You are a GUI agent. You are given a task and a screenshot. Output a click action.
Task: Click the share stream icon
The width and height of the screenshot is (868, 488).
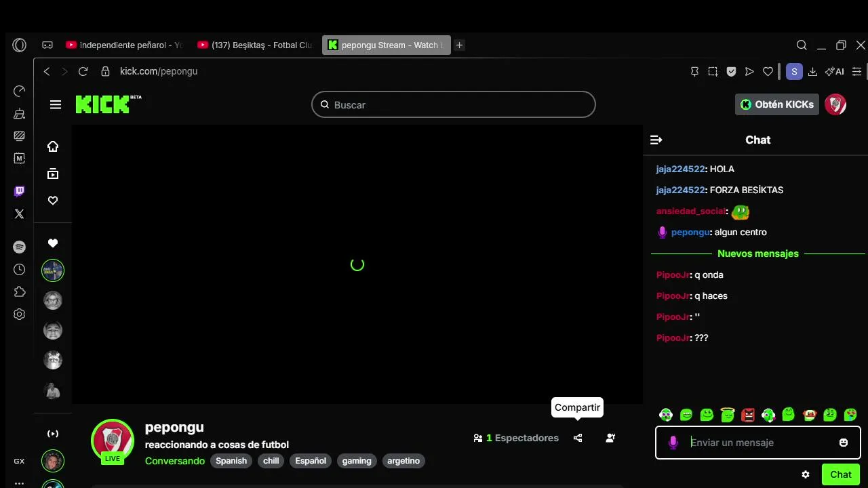[x=578, y=438]
